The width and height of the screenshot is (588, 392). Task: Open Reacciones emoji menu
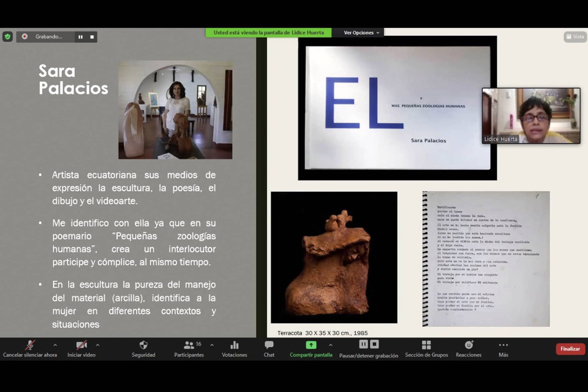tap(469, 348)
